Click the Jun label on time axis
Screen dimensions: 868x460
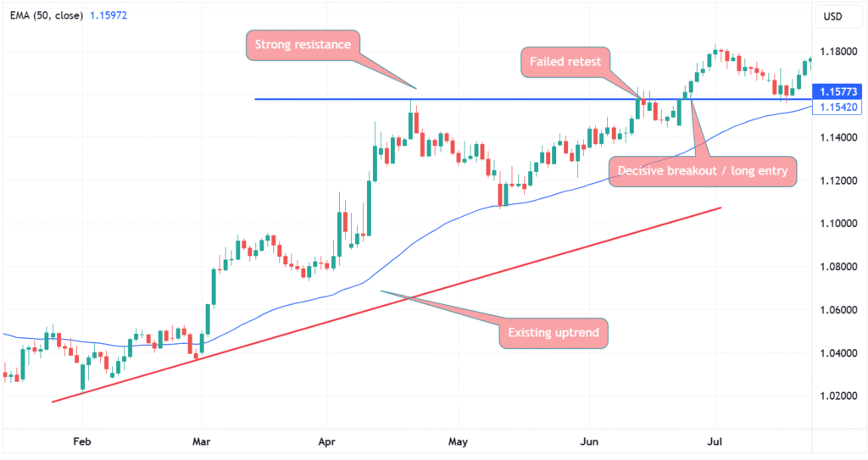click(589, 441)
